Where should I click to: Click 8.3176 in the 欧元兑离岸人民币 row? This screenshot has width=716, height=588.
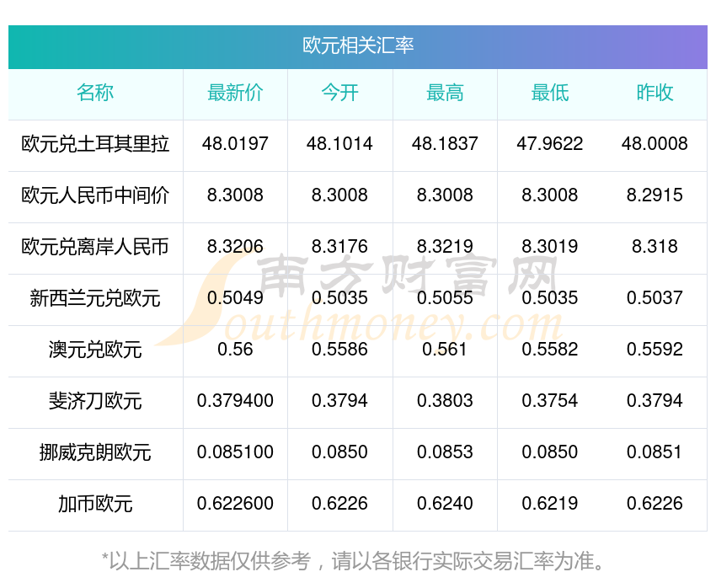(339, 247)
